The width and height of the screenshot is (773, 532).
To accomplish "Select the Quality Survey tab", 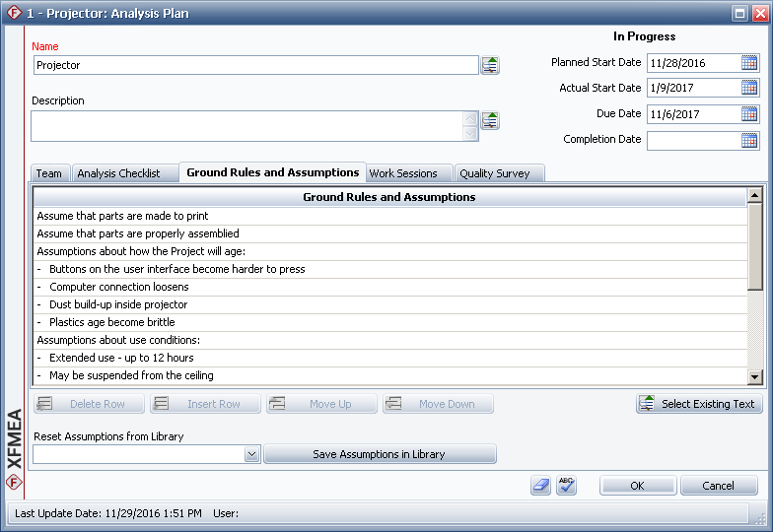I will click(495, 173).
